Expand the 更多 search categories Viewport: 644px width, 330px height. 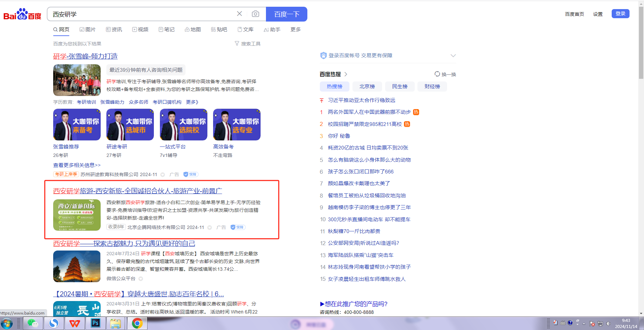(296, 30)
